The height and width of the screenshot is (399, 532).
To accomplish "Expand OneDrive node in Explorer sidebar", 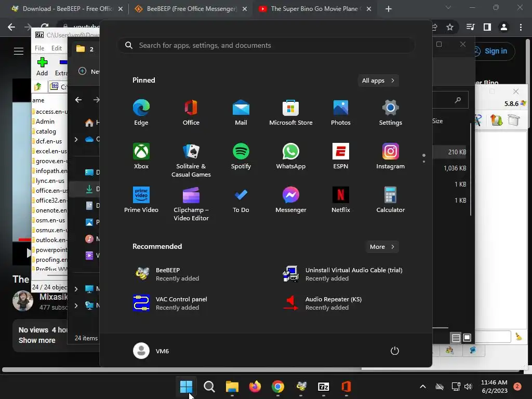I will point(76,139).
